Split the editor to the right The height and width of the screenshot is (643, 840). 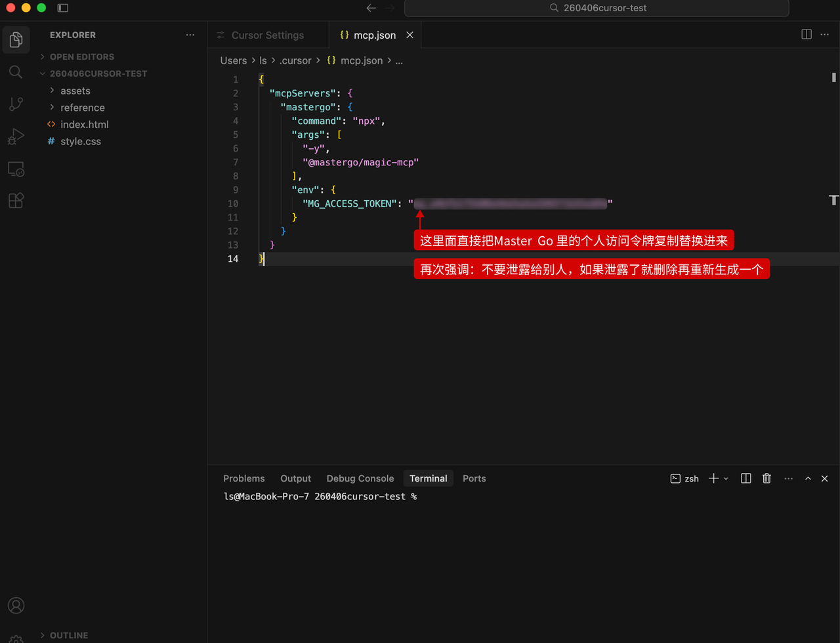tap(807, 35)
